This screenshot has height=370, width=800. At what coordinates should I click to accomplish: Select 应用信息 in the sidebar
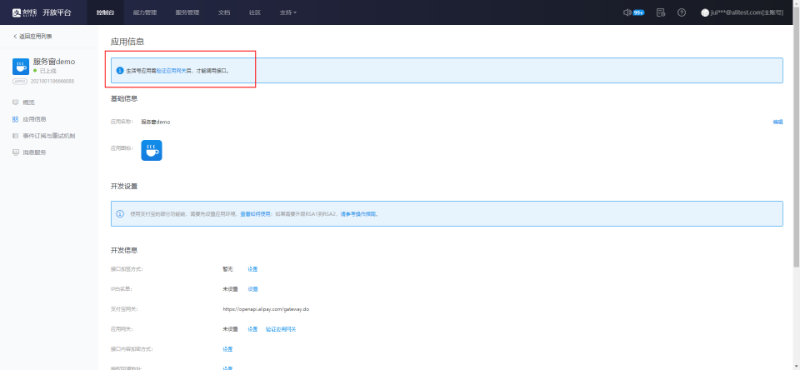coord(35,119)
